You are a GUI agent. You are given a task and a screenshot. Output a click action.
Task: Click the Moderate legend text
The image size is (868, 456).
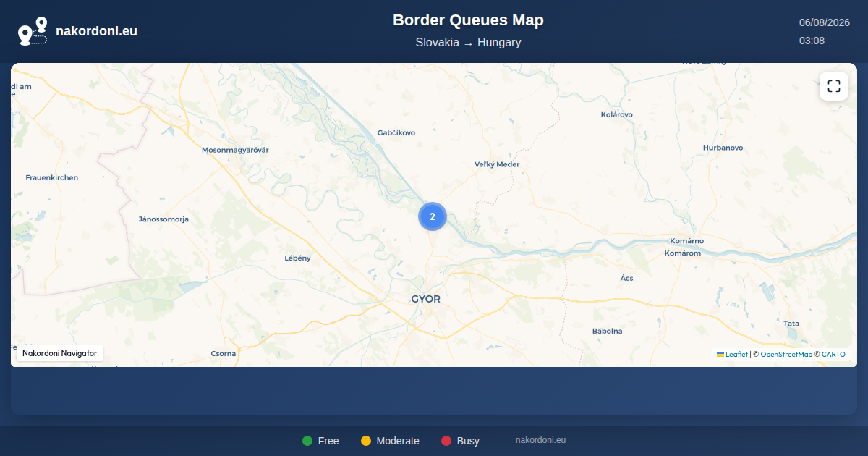click(398, 441)
